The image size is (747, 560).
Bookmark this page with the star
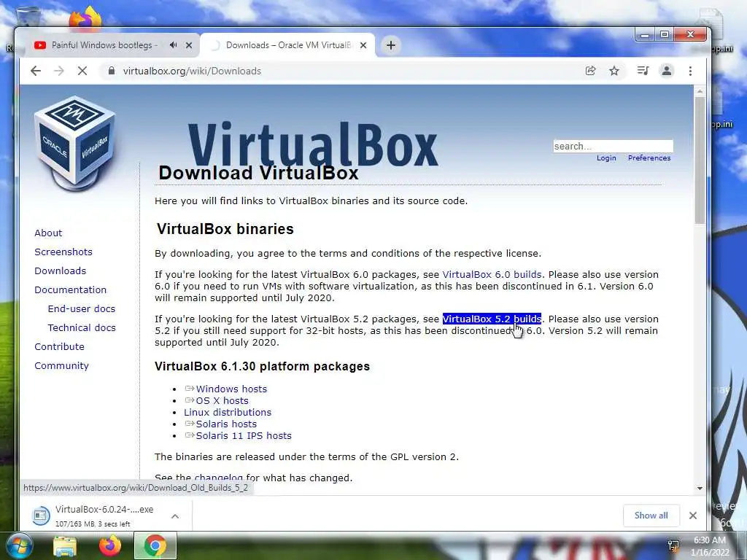tap(614, 71)
